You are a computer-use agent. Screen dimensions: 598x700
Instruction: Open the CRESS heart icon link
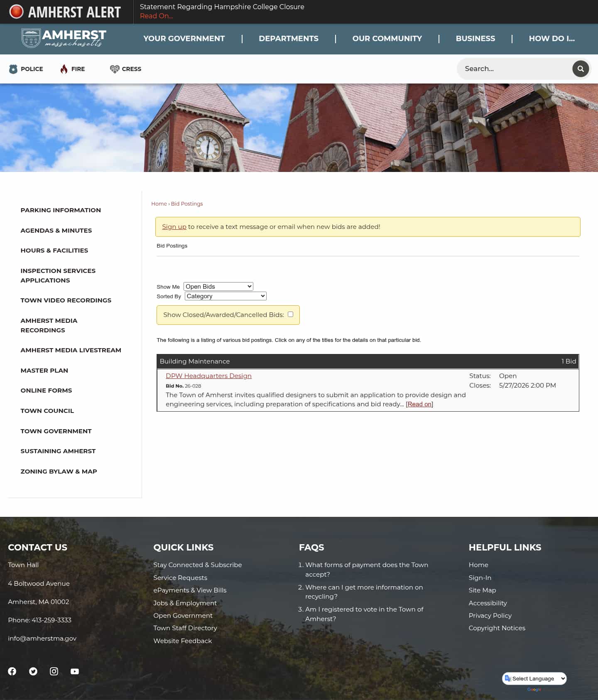click(115, 69)
